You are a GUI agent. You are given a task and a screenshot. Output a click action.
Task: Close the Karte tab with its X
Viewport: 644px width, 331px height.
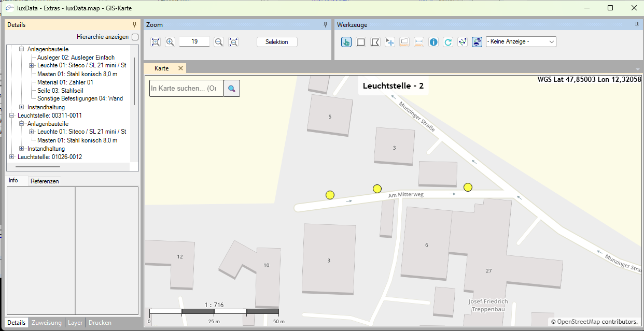(x=180, y=68)
